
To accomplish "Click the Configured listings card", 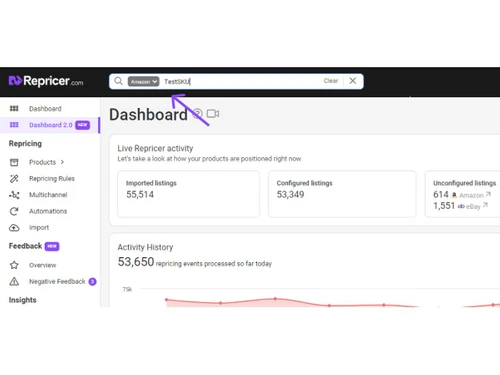I will pos(342,194).
